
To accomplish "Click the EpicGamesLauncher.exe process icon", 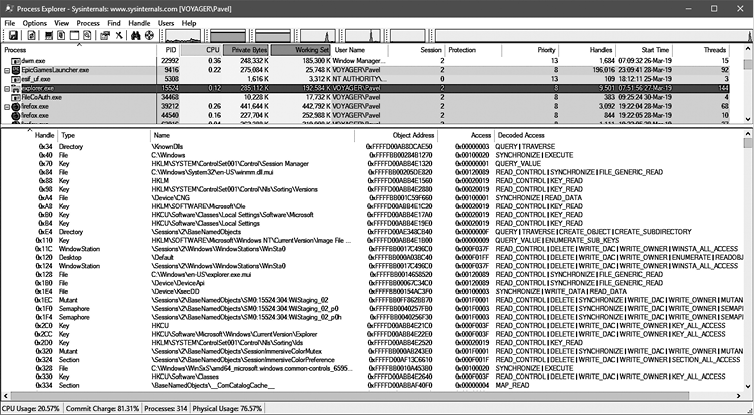I will (15, 70).
